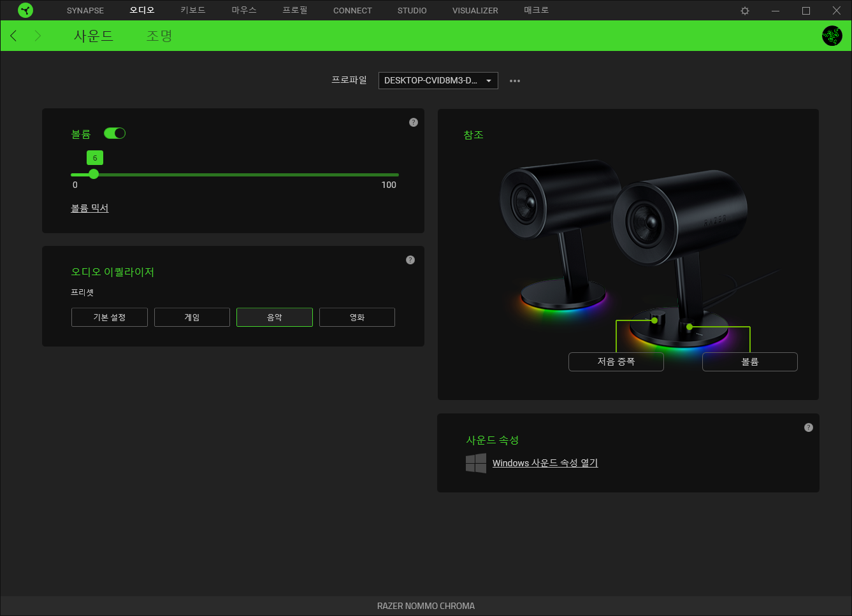Open the settings gear icon

point(745,11)
